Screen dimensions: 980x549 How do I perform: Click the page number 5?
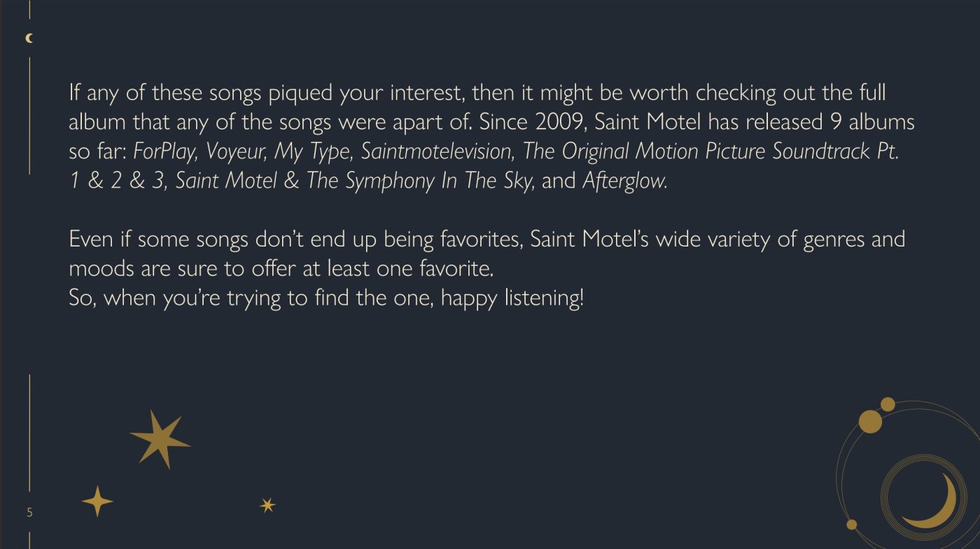click(x=29, y=513)
